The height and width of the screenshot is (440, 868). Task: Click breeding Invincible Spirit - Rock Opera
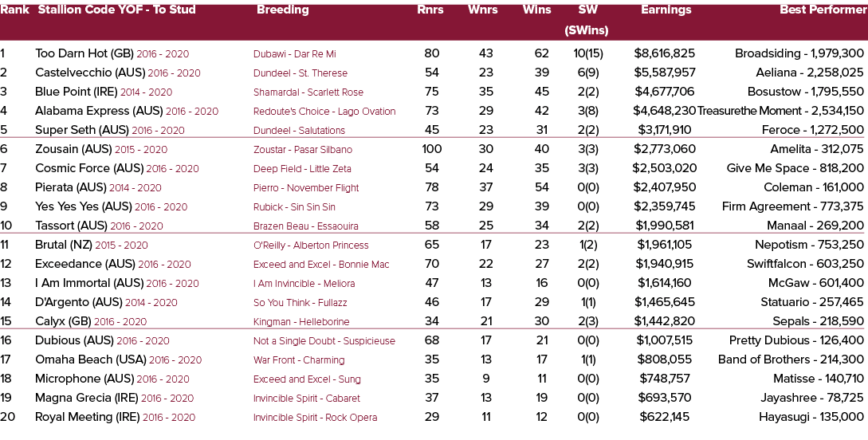click(316, 418)
